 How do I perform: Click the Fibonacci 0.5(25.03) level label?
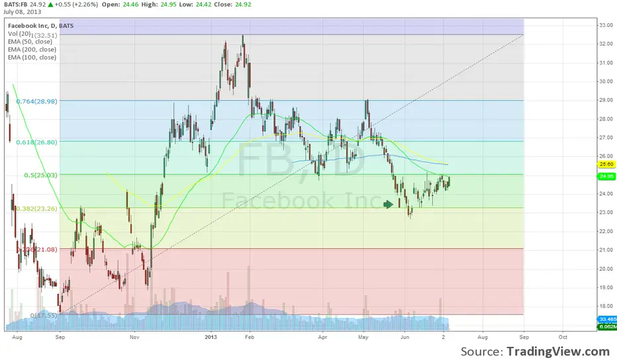click(40, 175)
